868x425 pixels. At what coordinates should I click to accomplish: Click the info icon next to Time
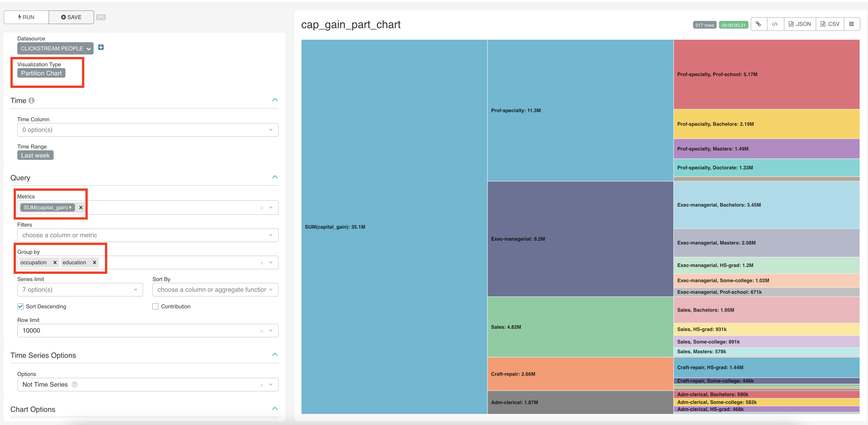31,100
